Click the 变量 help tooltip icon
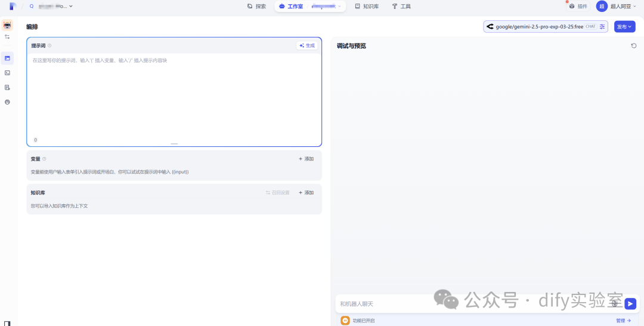The image size is (644, 326). click(44, 159)
